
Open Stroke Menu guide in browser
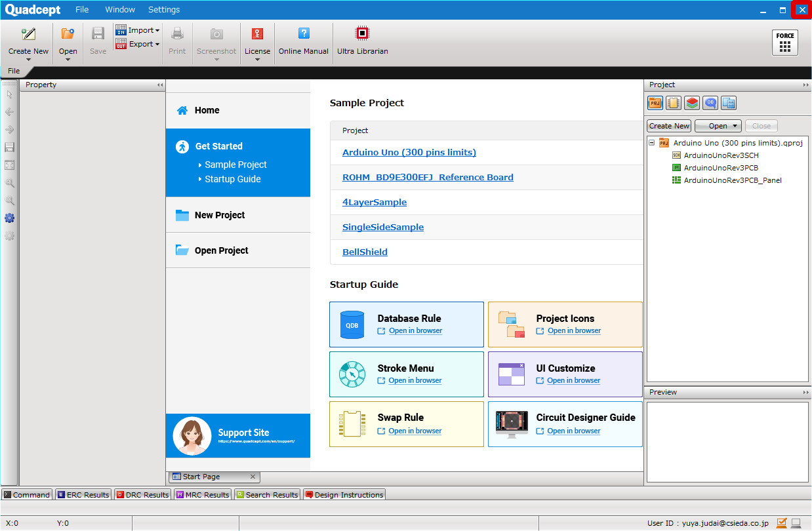click(415, 381)
